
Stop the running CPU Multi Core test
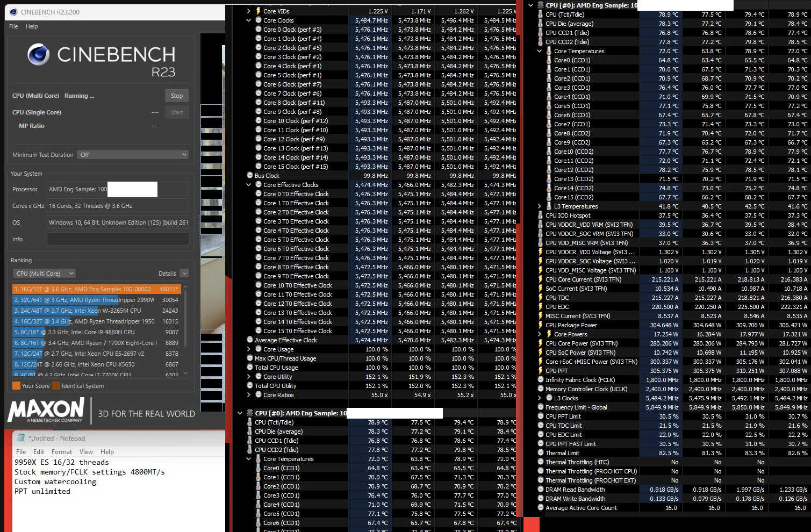177,96
